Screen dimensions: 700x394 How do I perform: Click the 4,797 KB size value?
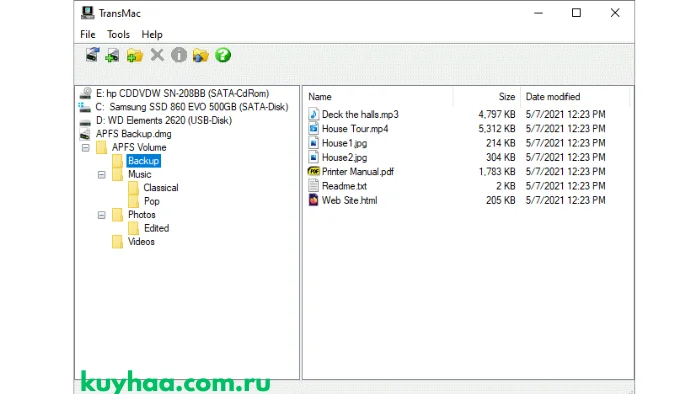[497, 114]
